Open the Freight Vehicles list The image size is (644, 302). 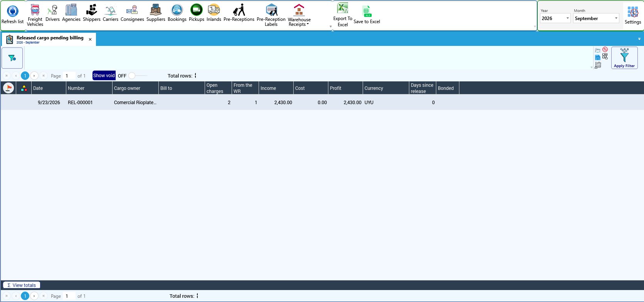tap(35, 15)
